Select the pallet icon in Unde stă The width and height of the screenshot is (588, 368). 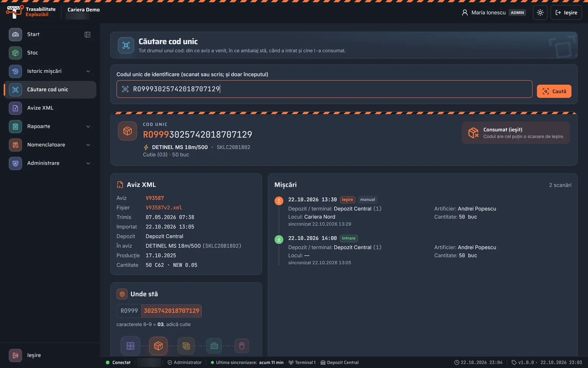[x=130, y=346]
